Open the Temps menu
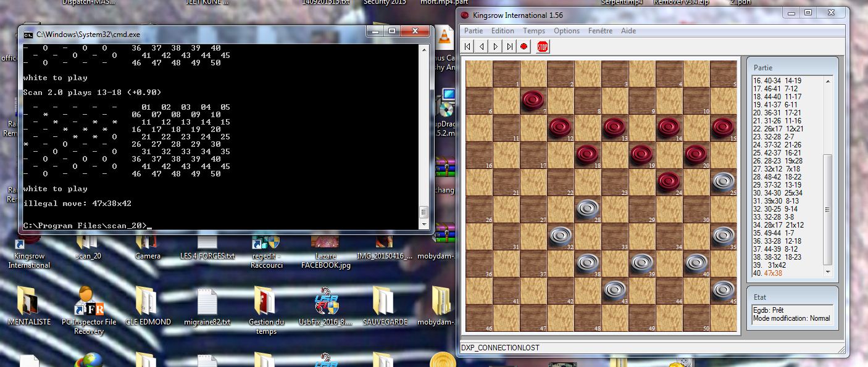 click(x=534, y=31)
